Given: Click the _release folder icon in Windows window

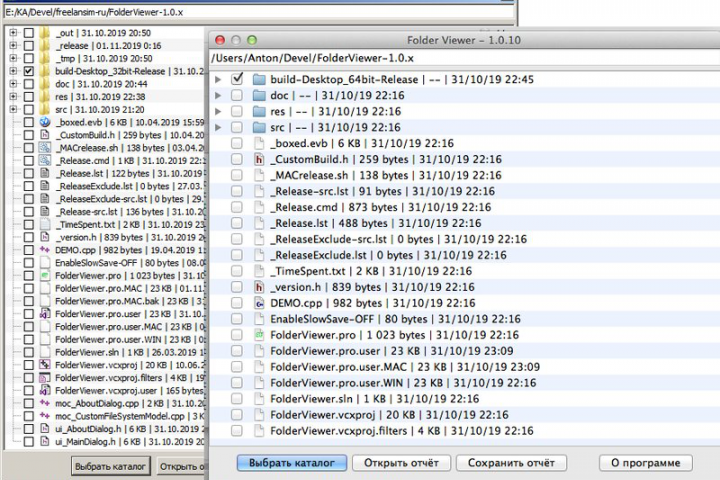Looking at the screenshot, I should pyautogui.click(x=45, y=45).
